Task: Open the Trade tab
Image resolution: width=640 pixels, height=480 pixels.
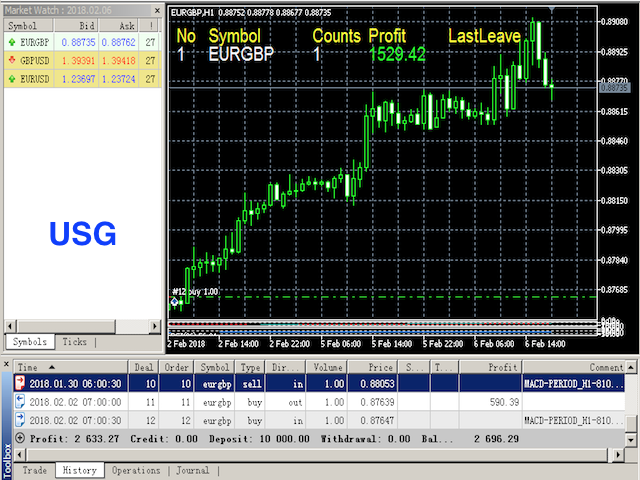Action: (x=35, y=471)
